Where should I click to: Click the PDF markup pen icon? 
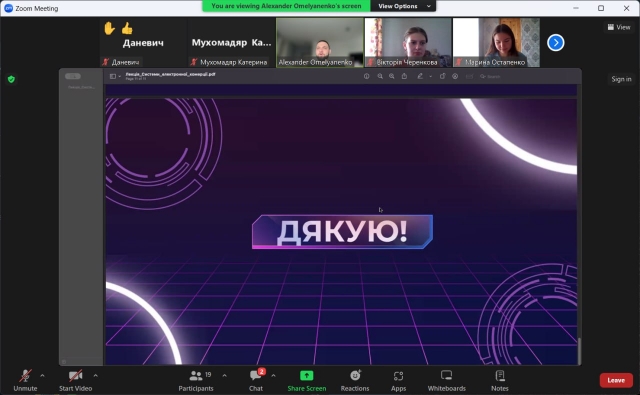point(420,76)
